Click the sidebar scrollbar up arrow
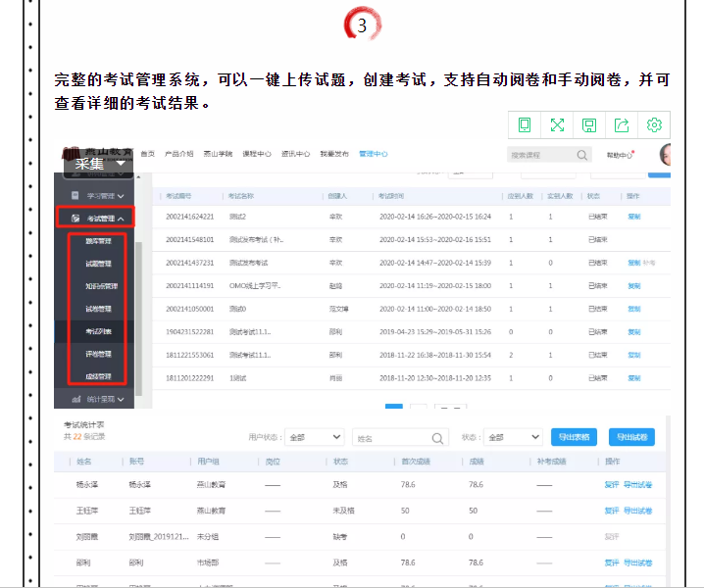The height and width of the screenshot is (588, 704). coord(138,177)
